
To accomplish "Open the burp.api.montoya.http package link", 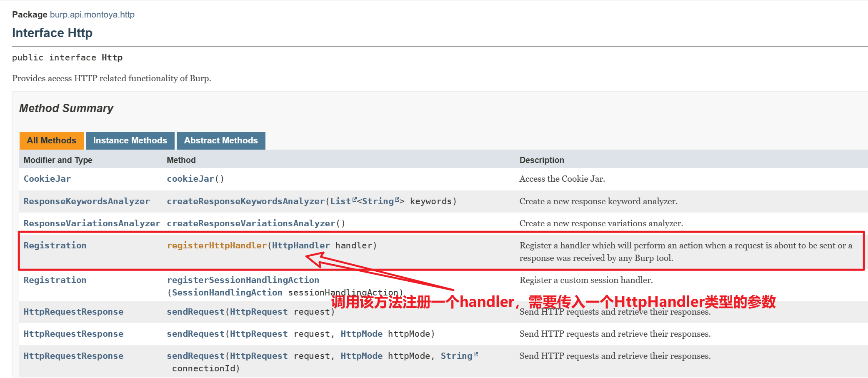I will click(x=92, y=15).
